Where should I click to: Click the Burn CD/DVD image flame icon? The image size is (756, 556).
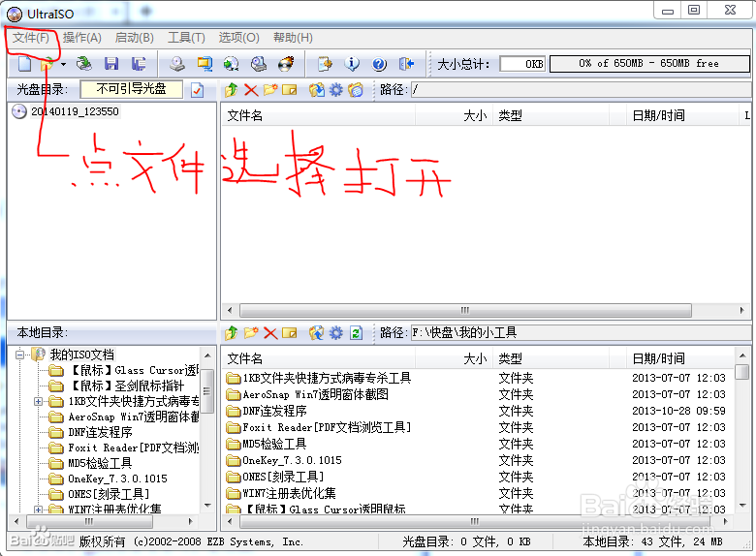click(x=286, y=64)
